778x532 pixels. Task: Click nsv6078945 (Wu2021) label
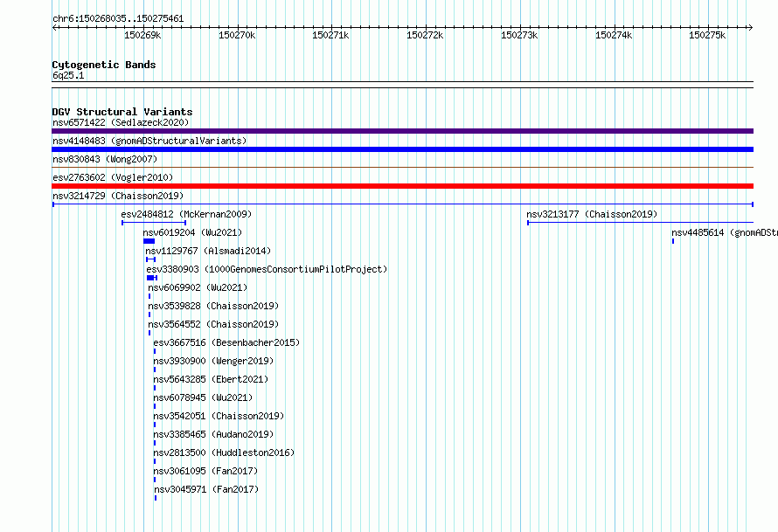(203, 397)
